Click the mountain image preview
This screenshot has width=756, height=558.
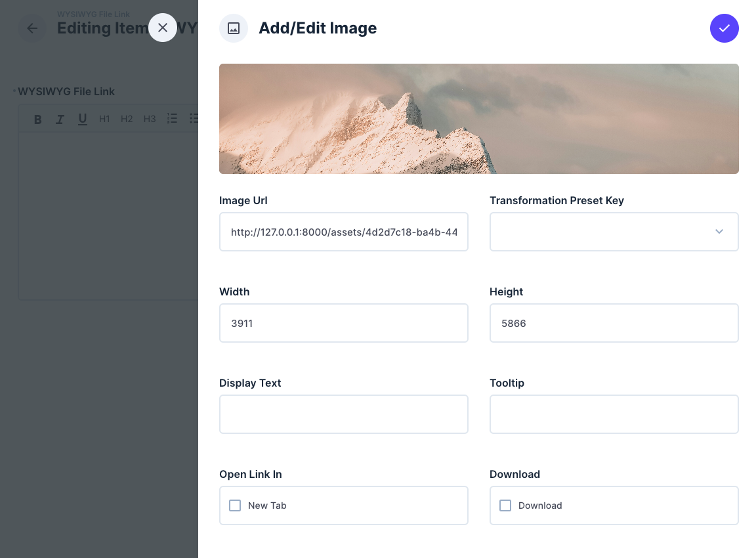[x=479, y=119]
